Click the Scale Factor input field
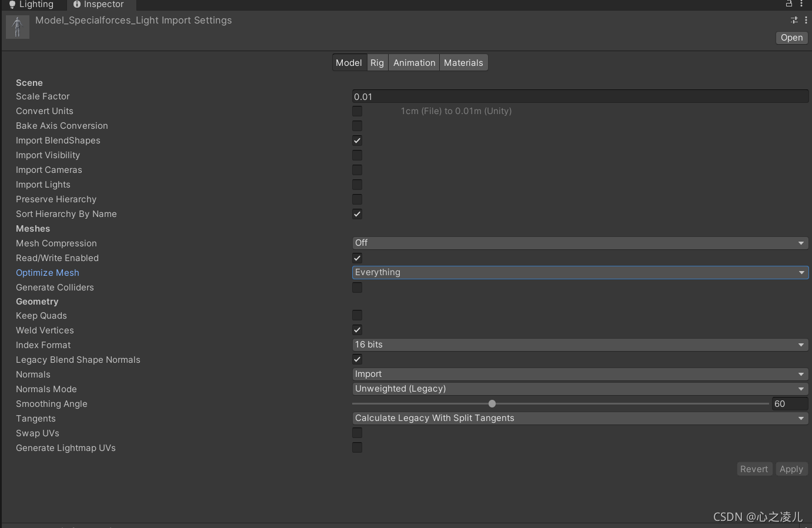The image size is (812, 528). pos(580,96)
